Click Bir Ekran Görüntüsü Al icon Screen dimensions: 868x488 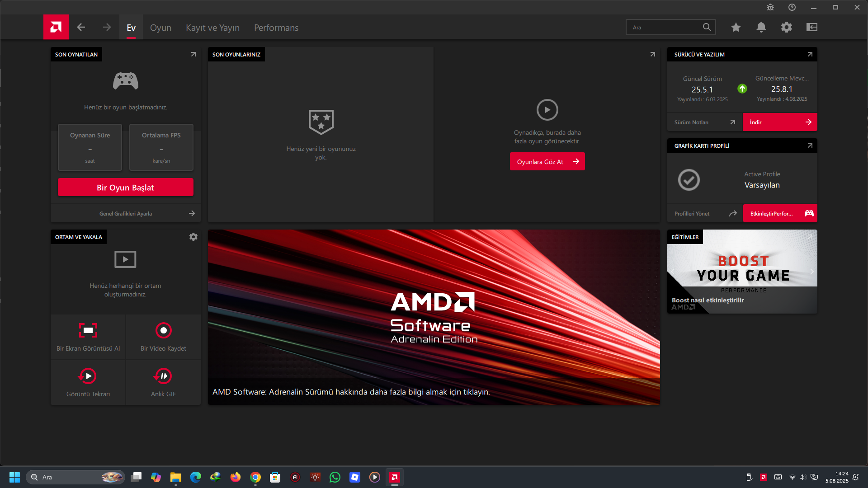[88, 330]
